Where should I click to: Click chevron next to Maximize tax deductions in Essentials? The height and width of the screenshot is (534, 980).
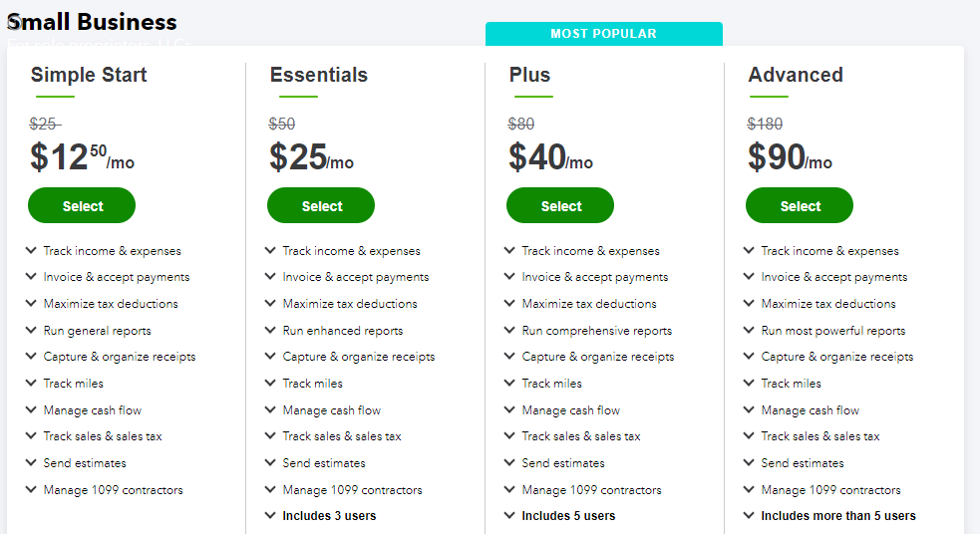(270, 303)
